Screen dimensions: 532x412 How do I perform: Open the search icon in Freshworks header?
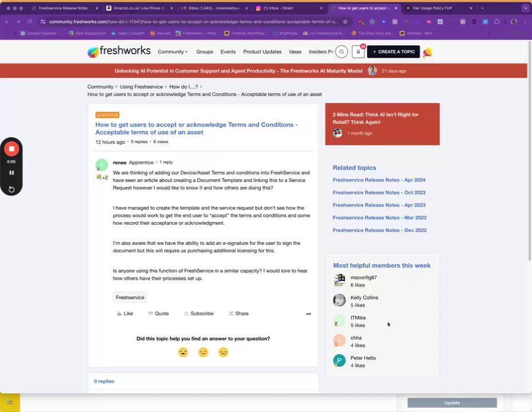pos(342,52)
